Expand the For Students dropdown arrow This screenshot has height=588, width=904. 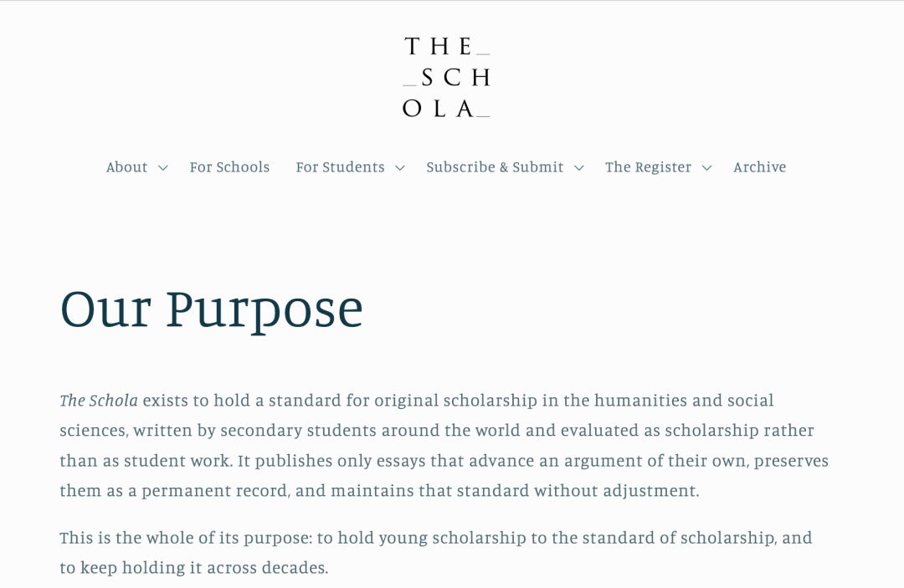click(x=400, y=167)
